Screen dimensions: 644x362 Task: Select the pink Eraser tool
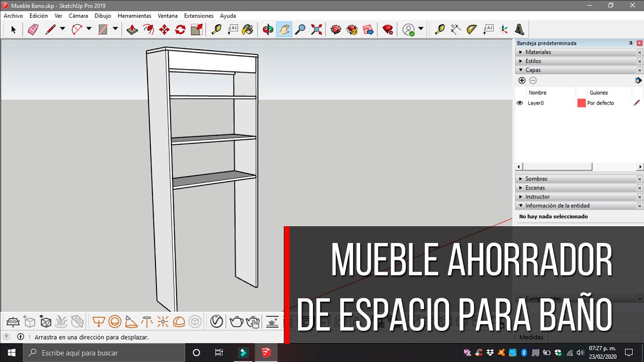(33, 30)
